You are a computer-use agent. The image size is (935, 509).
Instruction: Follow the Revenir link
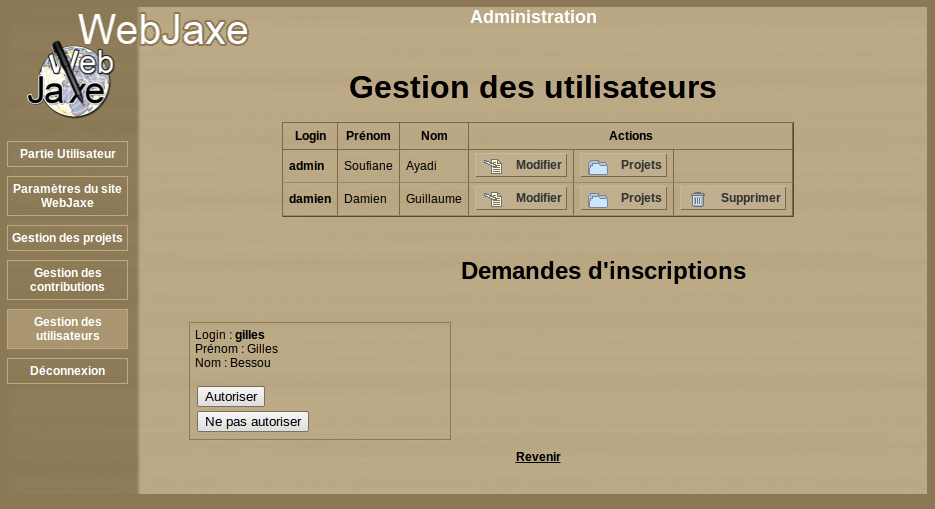(x=538, y=457)
